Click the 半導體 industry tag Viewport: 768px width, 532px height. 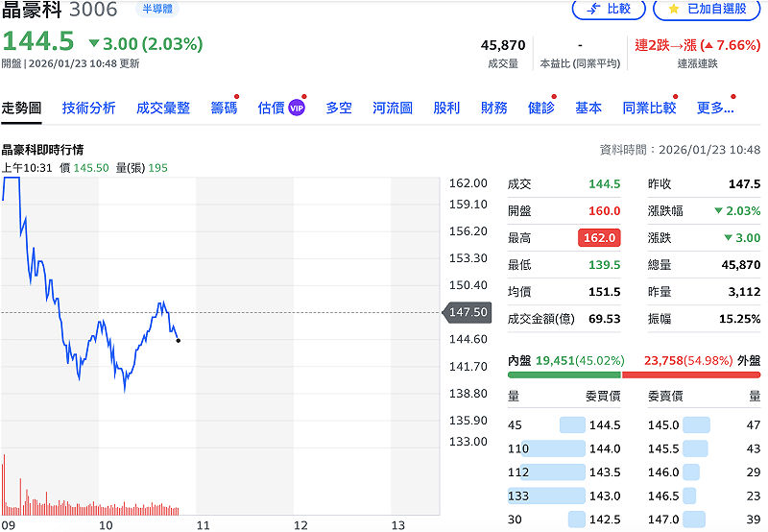156,9
